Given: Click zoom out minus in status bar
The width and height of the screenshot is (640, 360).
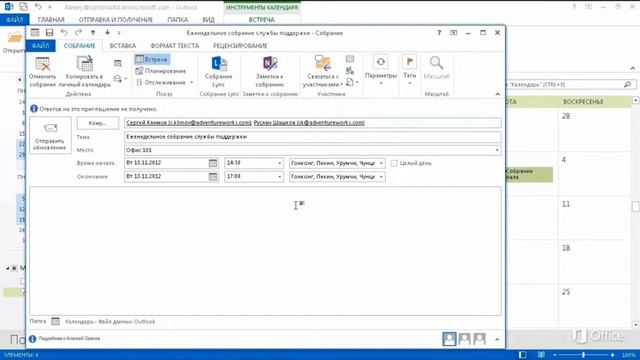Looking at the screenshot, I should coord(555,355).
